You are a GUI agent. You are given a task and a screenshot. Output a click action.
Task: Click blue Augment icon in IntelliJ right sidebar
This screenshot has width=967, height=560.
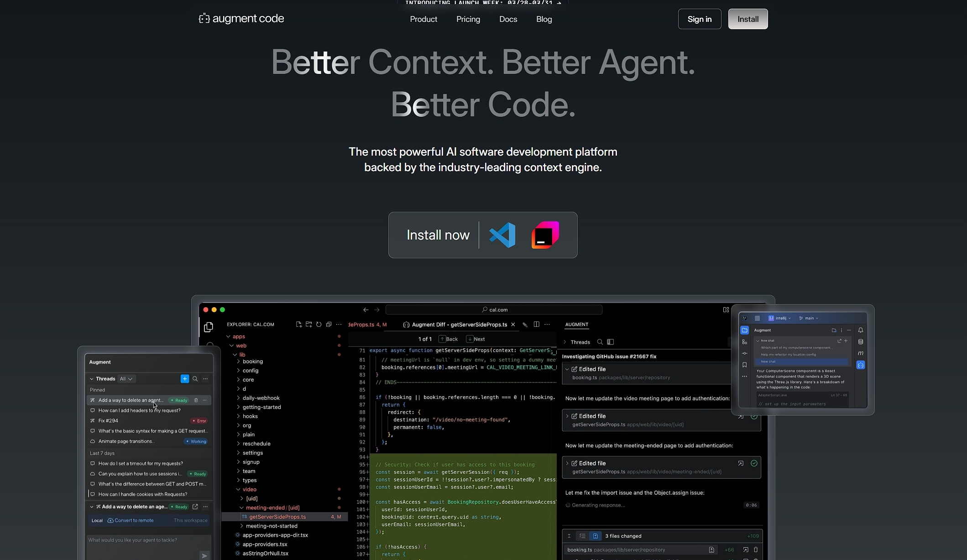[861, 365]
